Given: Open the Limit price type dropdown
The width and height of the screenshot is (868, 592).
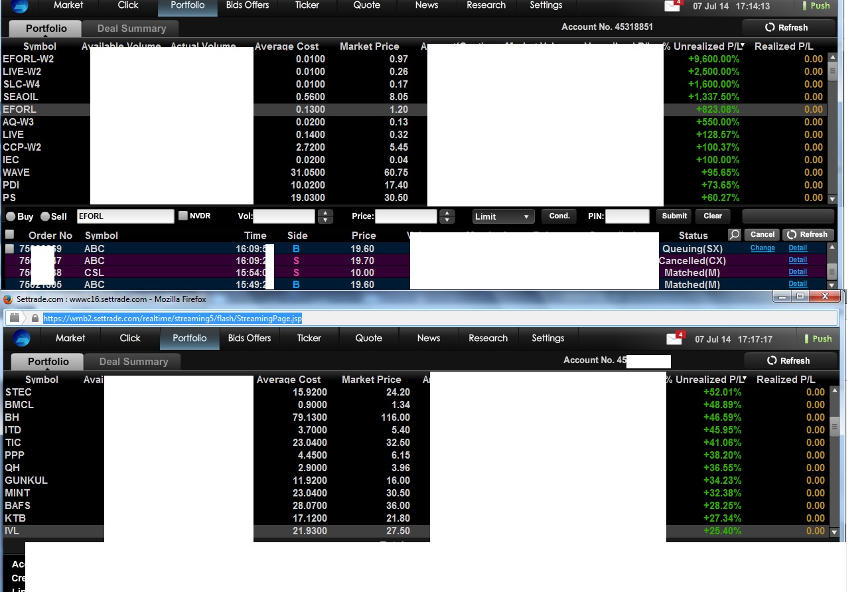Looking at the screenshot, I should [504, 216].
